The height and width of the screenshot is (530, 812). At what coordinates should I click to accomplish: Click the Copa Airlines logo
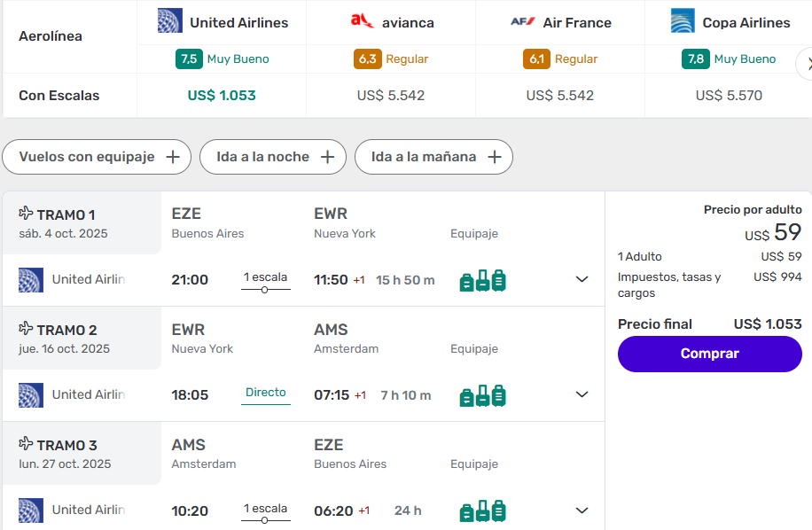point(683,20)
